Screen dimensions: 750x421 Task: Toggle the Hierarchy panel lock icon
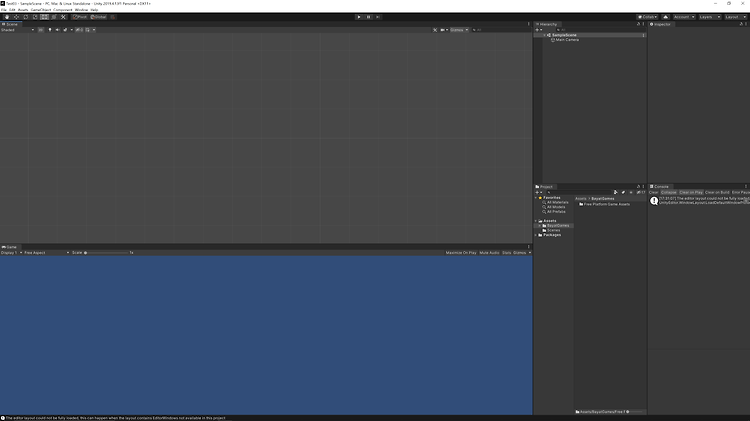tap(638, 24)
